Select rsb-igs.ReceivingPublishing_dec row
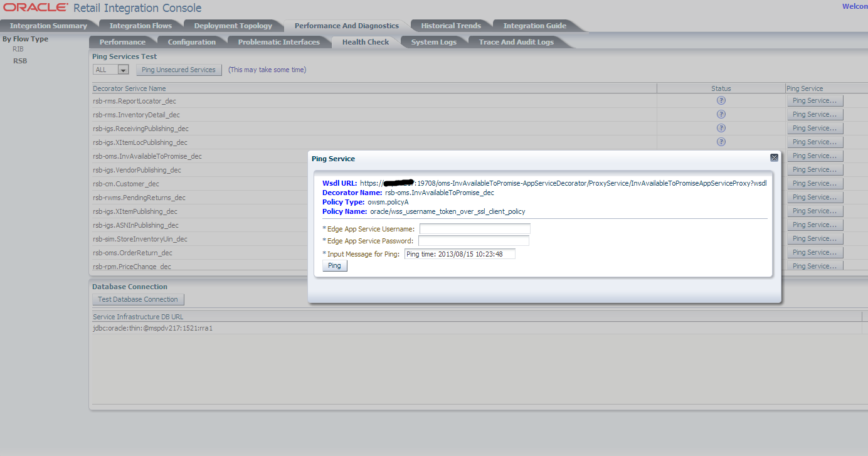This screenshot has height=456, width=868. pyautogui.click(x=140, y=129)
